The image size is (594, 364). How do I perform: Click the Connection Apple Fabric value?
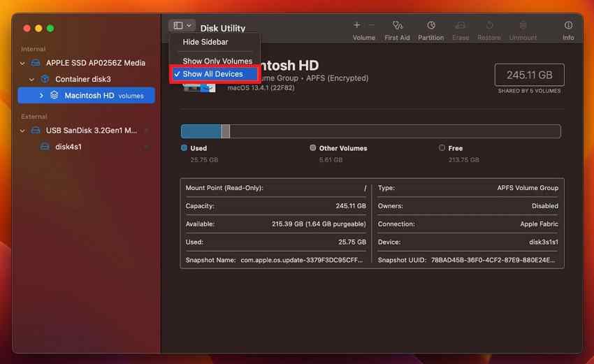coord(539,224)
